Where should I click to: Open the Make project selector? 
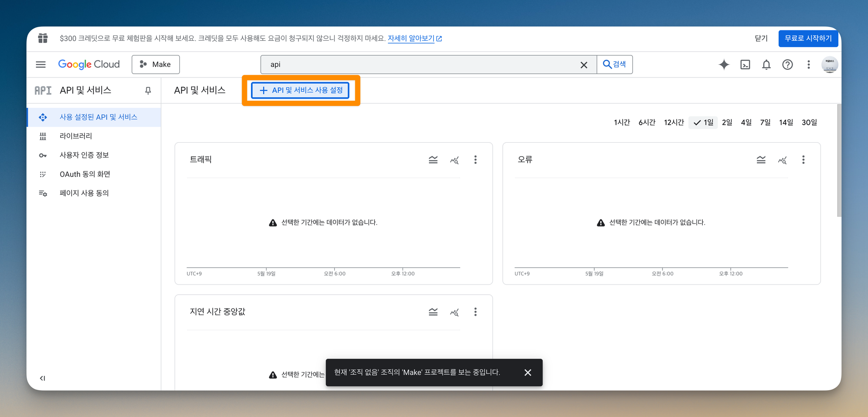pos(156,64)
